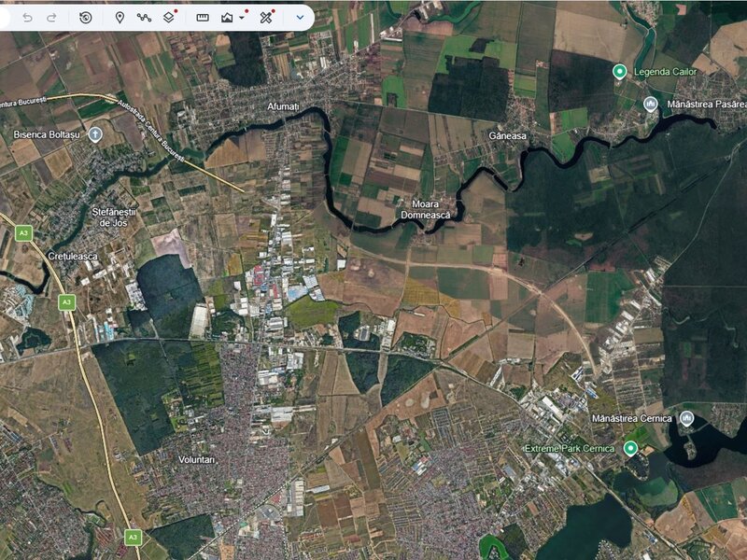The image size is (747, 560).
Task: Select the Mănăstirea Pasărea landmark marker
Action: [651, 105]
